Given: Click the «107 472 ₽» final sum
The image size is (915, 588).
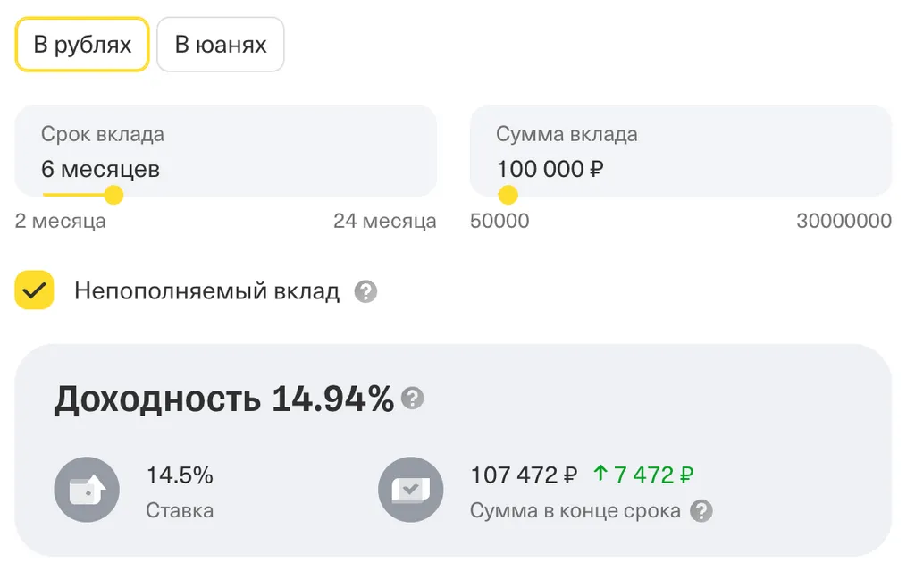Looking at the screenshot, I should 524,475.
